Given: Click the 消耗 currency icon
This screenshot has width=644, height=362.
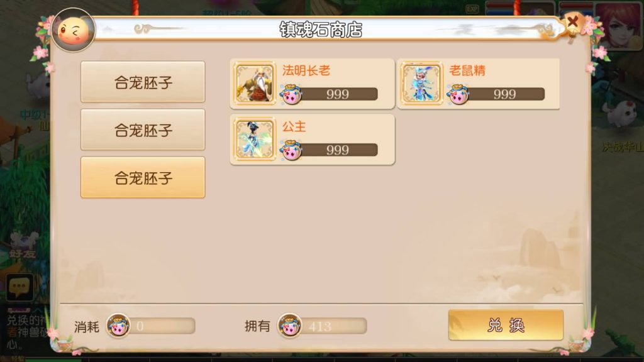Looking at the screenshot, I should click(x=118, y=326).
